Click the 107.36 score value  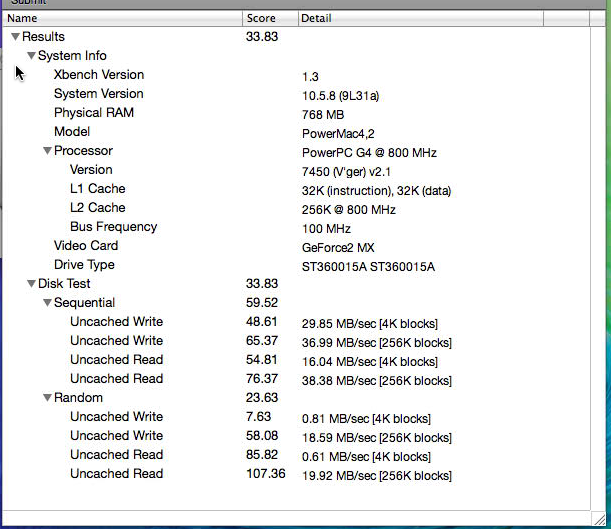pyautogui.click(x=266, y=474)
